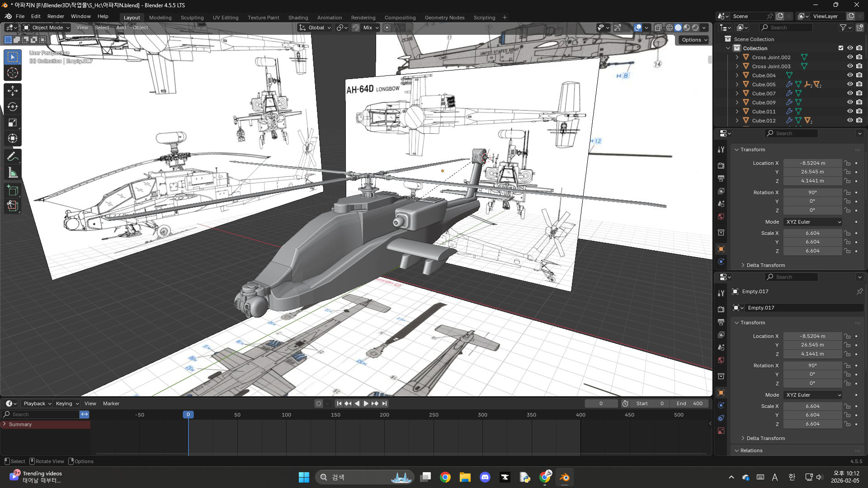This screenshot has width=868, height=488.
Task: Open the outliner filter funnel
Action: [843, 28]
